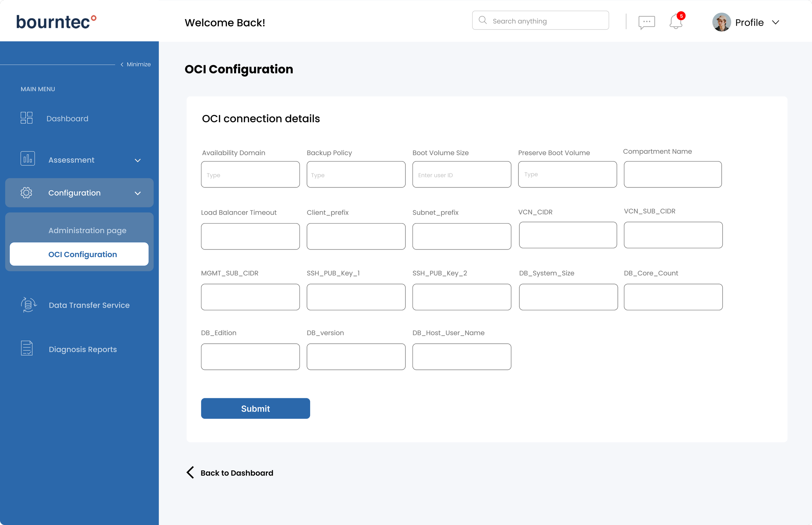This screenshot has height=525, width=812.
Task: Collapse the Configuration menu chevron
Action: pyautogui.click(x=138, y=193)
